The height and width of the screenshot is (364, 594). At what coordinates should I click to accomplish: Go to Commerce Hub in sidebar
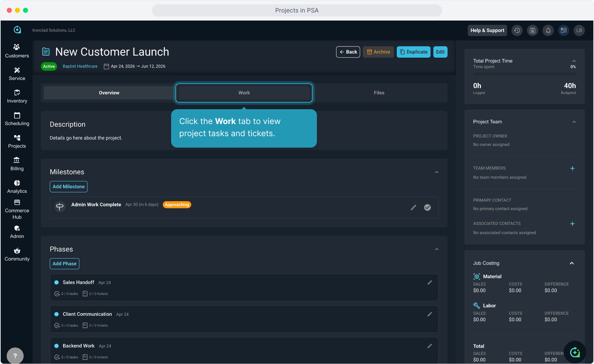[x=17, y=209]
